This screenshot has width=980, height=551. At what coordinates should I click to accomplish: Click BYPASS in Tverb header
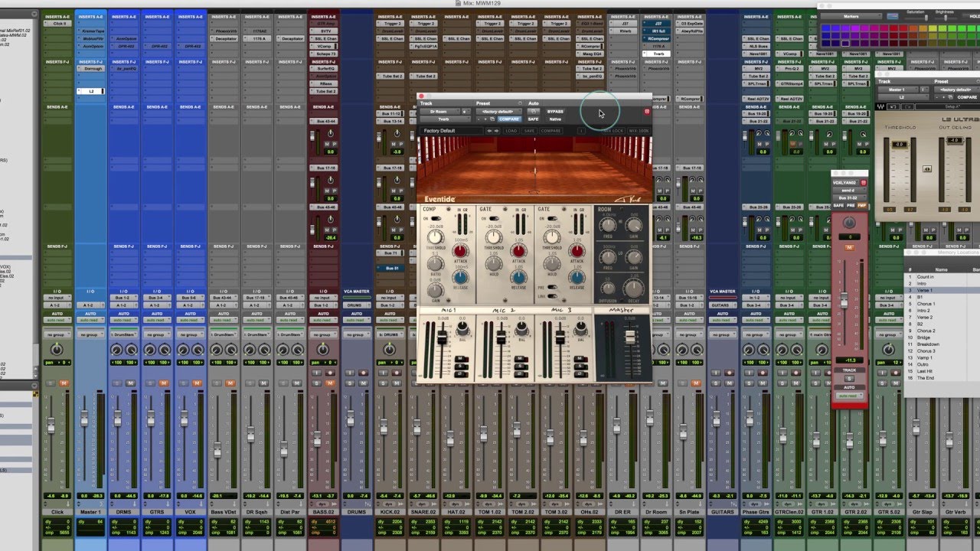point(555,112)
